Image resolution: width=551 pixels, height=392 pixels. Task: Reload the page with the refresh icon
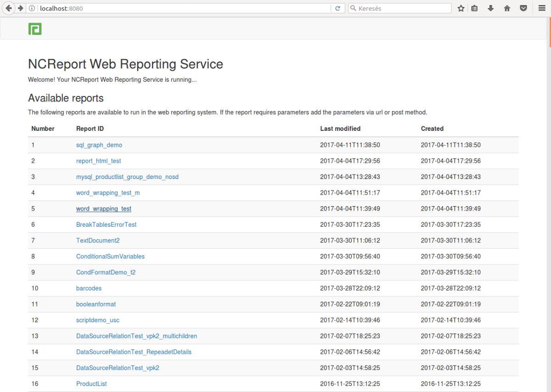337,8
